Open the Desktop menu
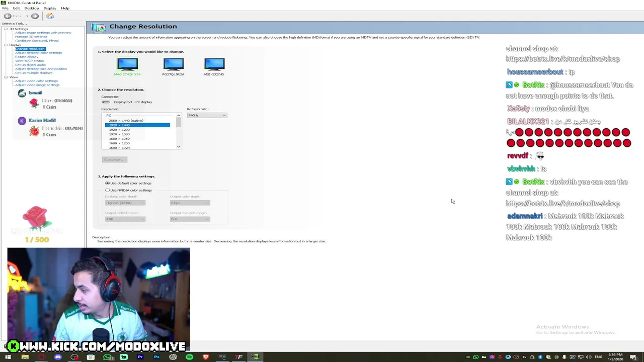Image resolution: width=644 pixels, height=362 pixels. 31,8
